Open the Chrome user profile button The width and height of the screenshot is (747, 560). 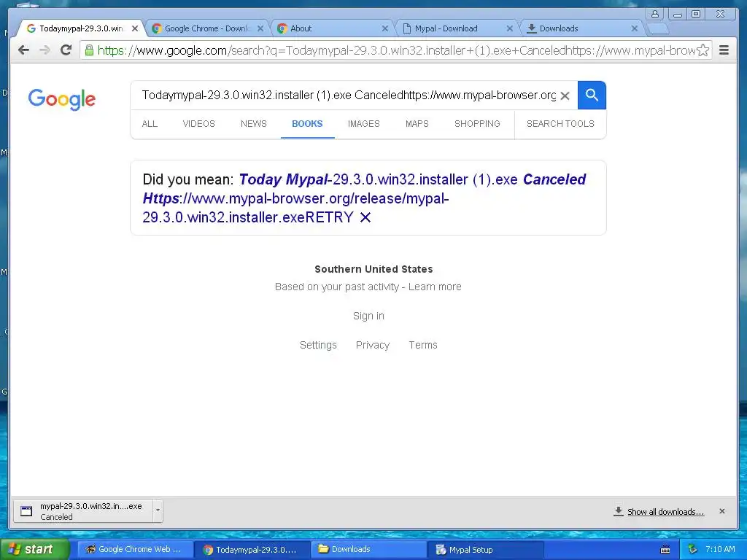pos(655,14)
